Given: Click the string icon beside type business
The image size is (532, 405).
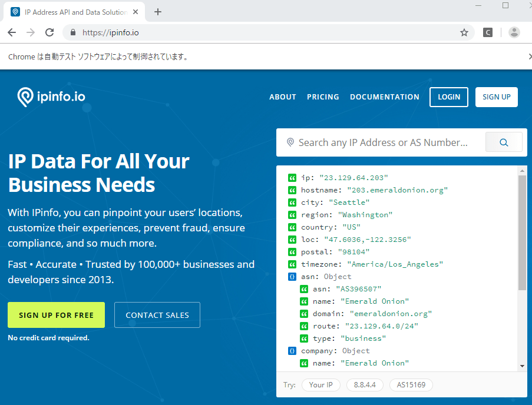Looking at the screenshot, I should tap(304, 338).
